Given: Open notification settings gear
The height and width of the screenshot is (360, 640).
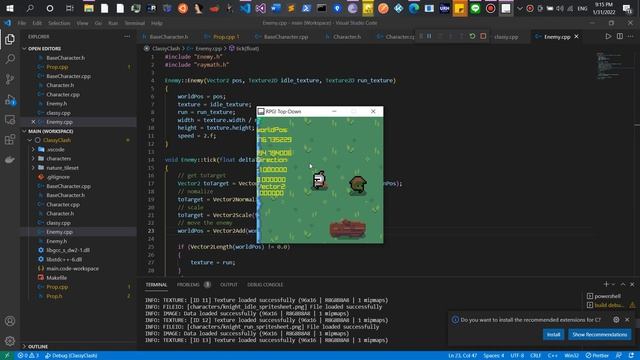Looking at the screenshot, I should click(x=616, y=320).
